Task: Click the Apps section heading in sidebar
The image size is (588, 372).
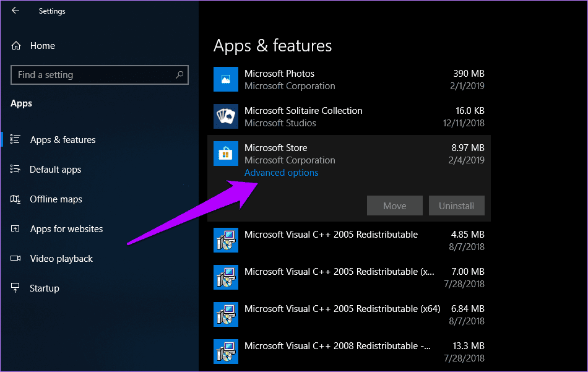Action: [22, 103]
